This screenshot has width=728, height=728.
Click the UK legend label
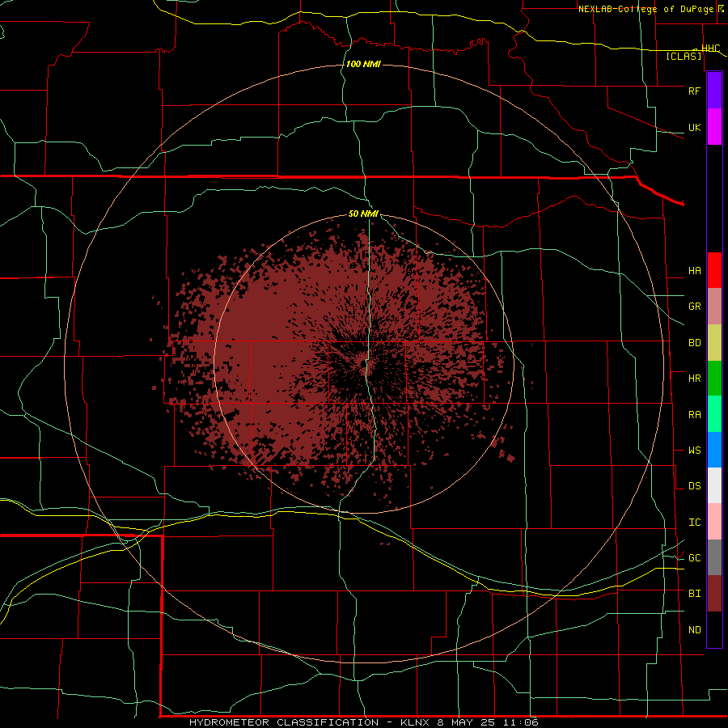pos(694,128)
